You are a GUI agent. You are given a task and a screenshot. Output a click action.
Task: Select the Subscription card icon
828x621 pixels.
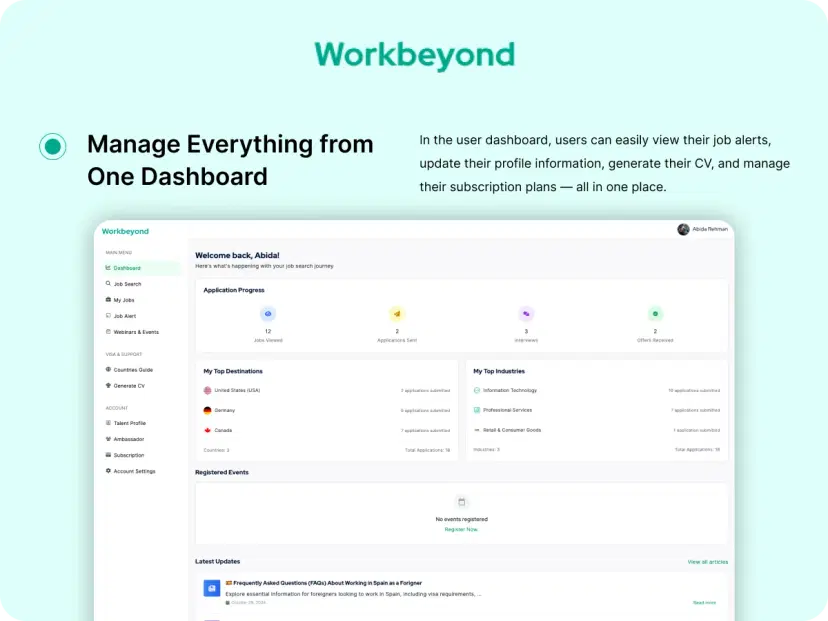point(108,453)
